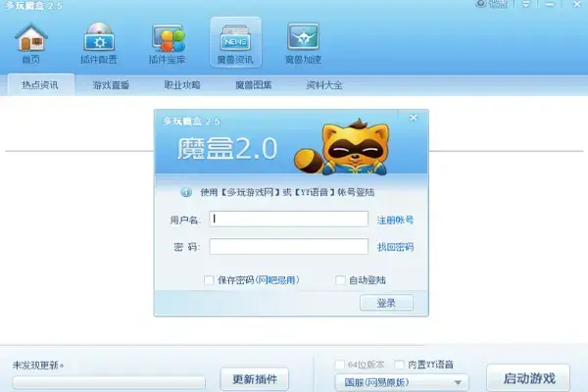Open the title bar dropdown menu arrow
The image size is (588, 392).
click(x=526, y=4)
